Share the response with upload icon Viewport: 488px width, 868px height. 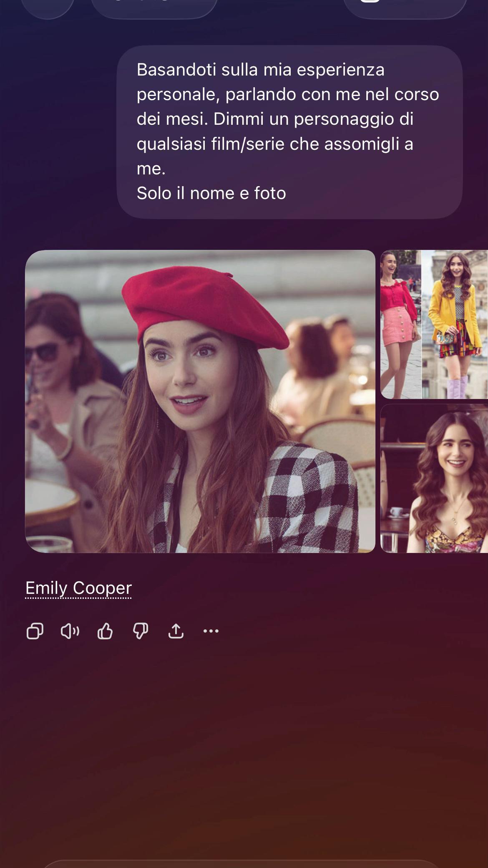[176, 631]
